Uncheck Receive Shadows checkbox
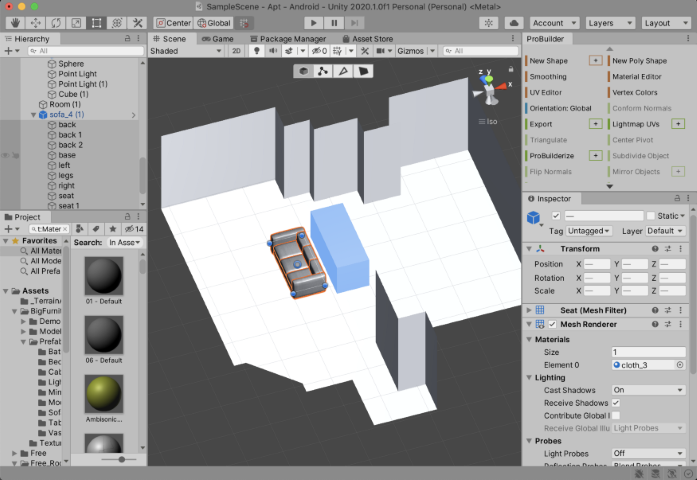The width and height of the screenshot is (697, 480). 616,402
